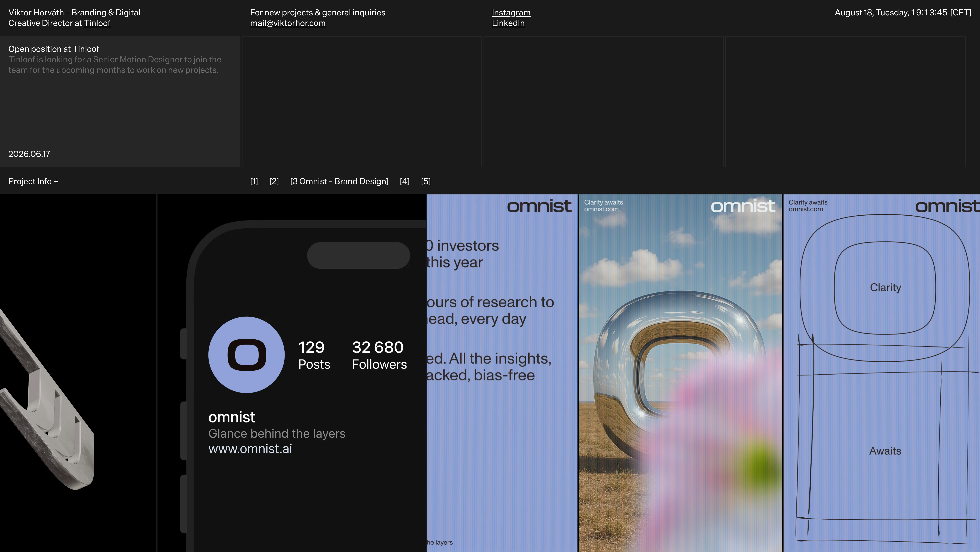Open the Instagram link

click(x=511, y=13)
